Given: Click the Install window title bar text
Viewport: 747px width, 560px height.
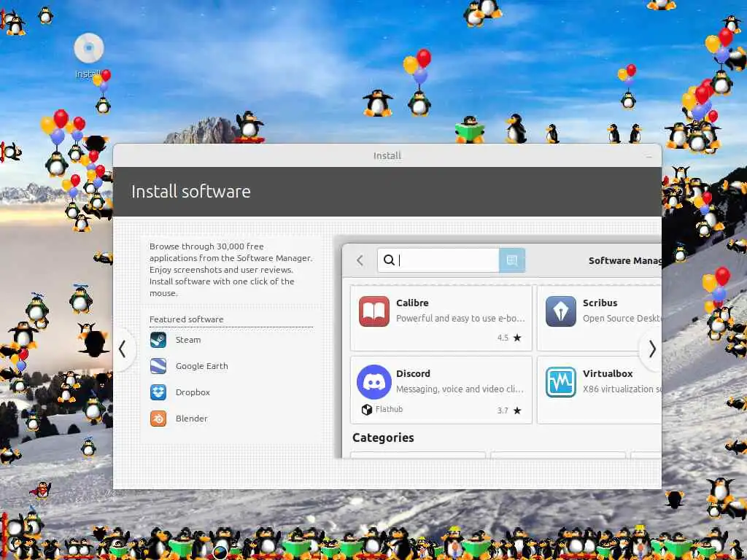Looking at the screenshot, I should (387, 156).
